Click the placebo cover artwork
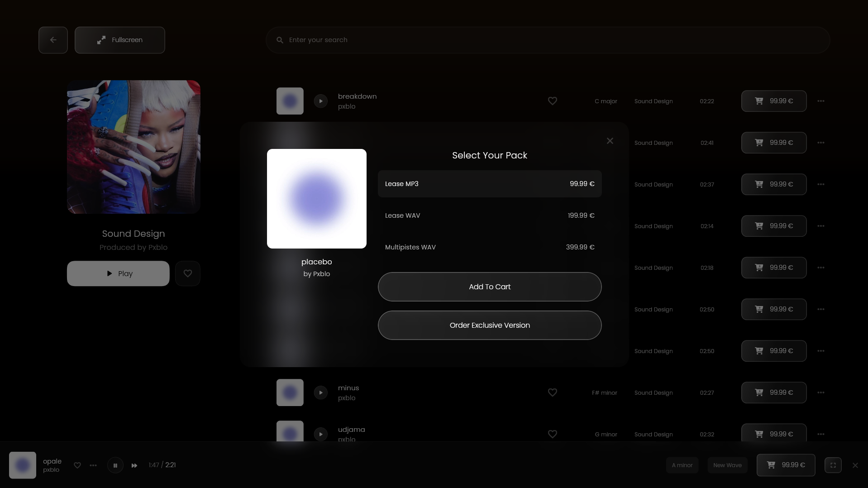Viewport: 868px width, 488px height. coord(317,199)
